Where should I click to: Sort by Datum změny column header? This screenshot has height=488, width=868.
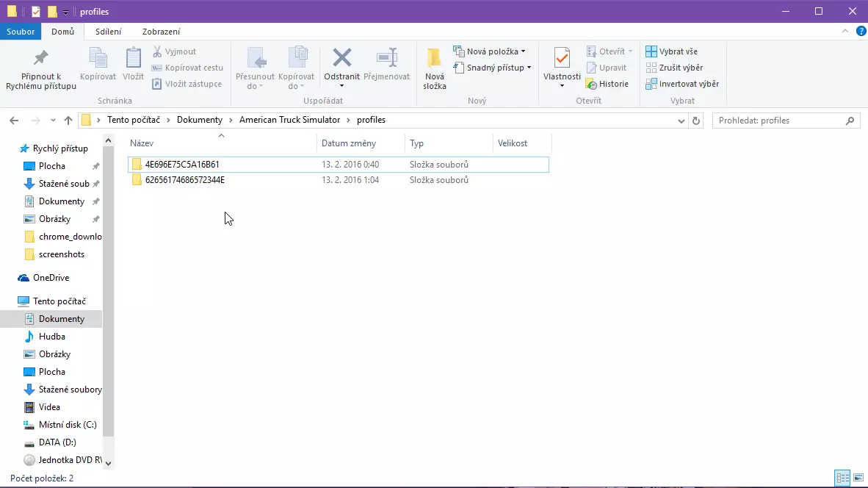[x=349, y=143]
